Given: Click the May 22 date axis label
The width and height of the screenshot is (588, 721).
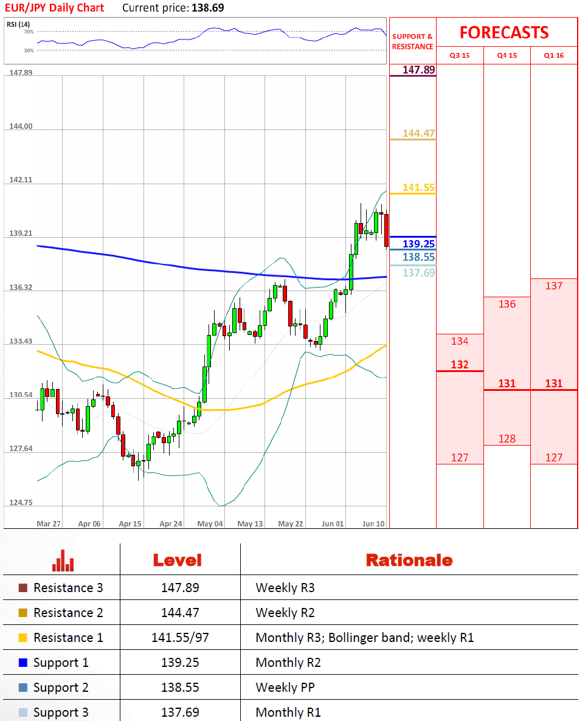Looking at the screenshot, I should [x=290, y=524].
